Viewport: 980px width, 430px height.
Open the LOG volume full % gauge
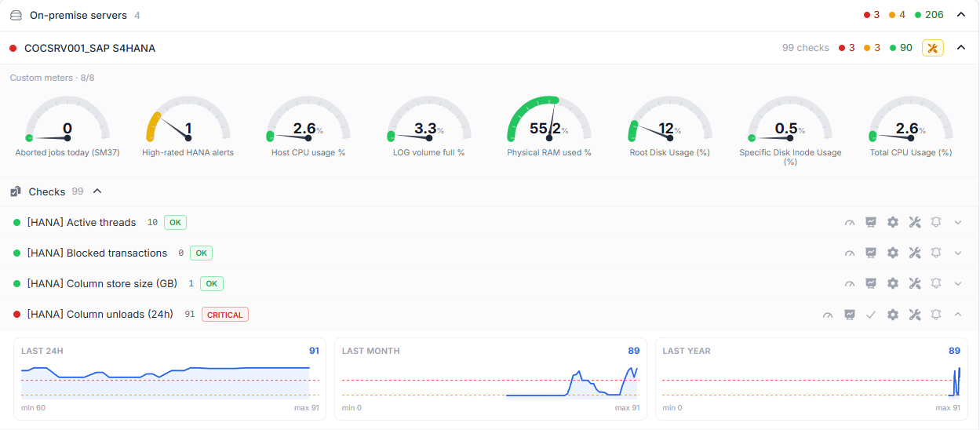point(429,126)
